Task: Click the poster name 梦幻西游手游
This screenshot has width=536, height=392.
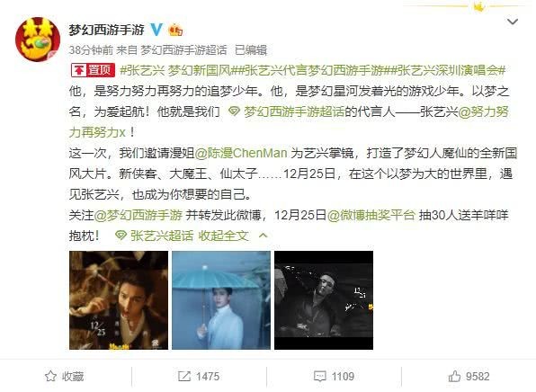Action: [x=107, y=30]
